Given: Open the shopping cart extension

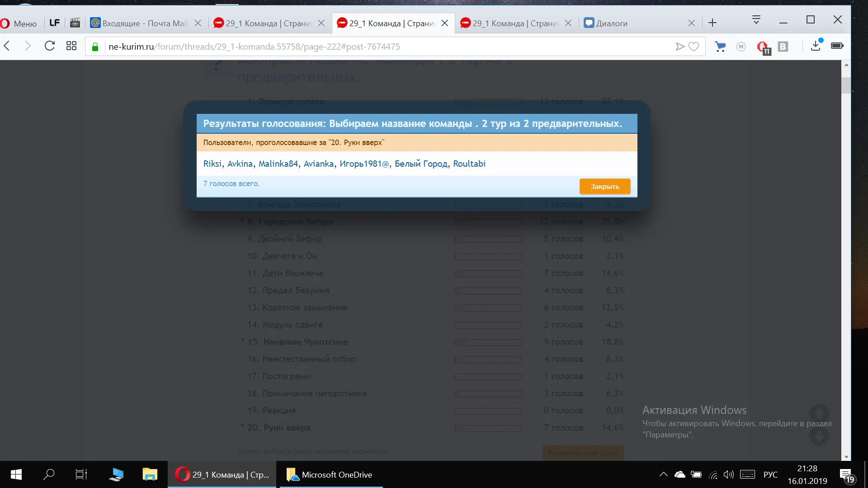Looking at the screenshot, I should pos(720,47).
